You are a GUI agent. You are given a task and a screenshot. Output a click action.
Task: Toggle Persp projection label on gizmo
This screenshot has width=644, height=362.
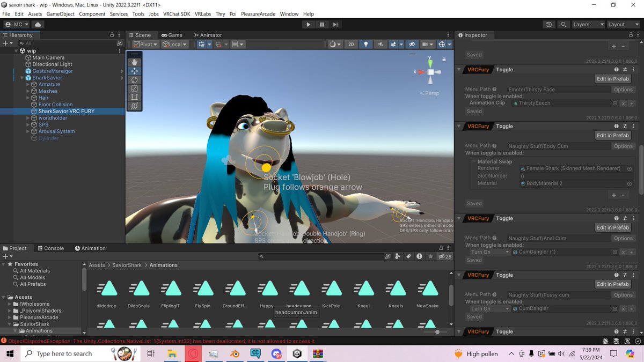tap(430, 93)
